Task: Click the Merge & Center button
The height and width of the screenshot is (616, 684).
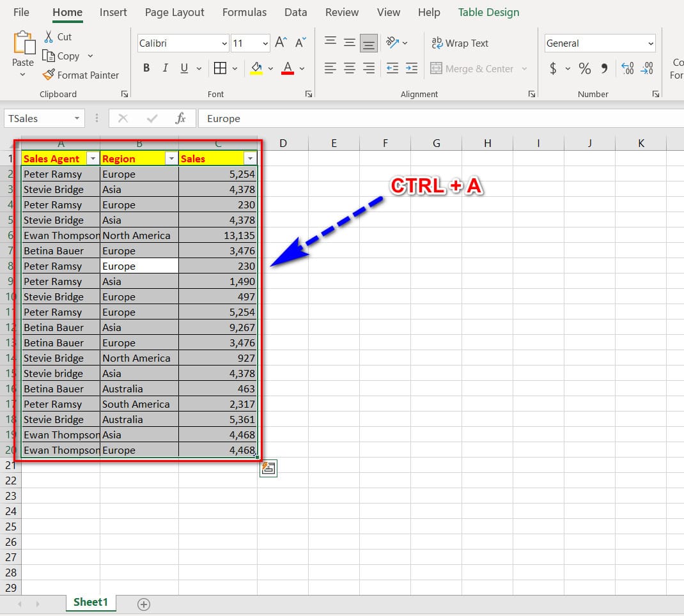Action: coord(472,68)
